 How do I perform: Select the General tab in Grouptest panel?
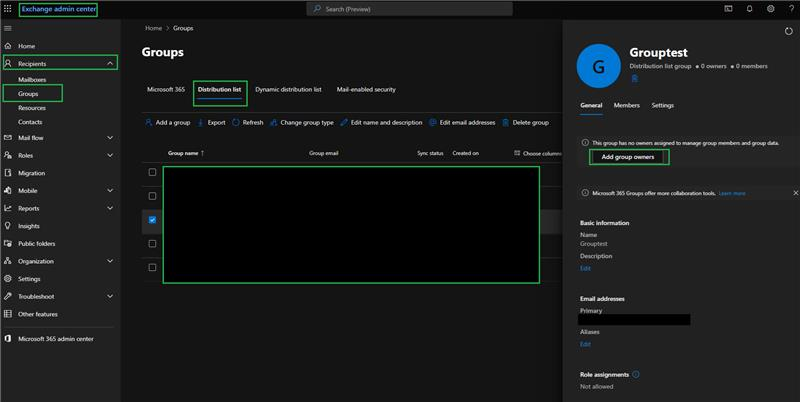(591, 105)
